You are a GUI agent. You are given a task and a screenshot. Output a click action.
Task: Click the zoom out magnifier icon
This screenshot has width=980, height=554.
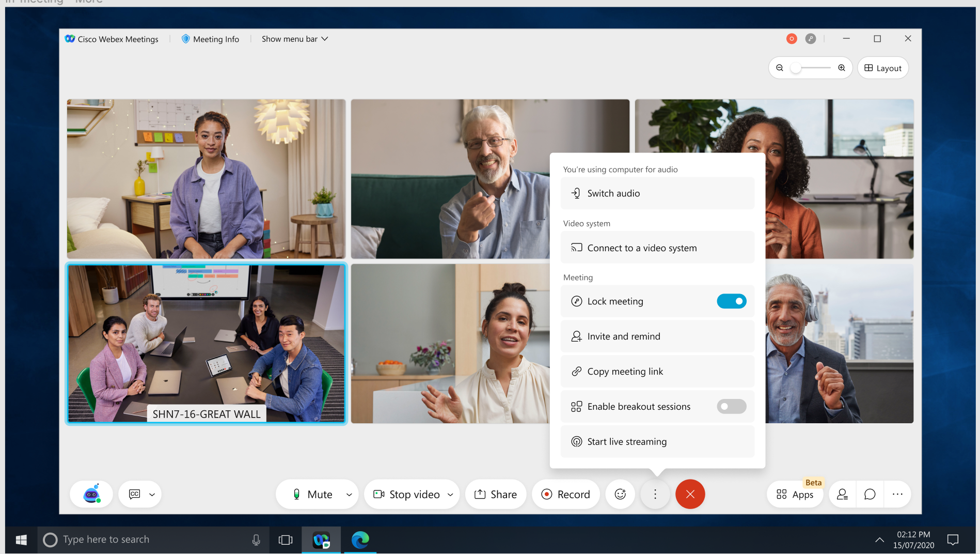pyautogui.click(x=780, y=68)
